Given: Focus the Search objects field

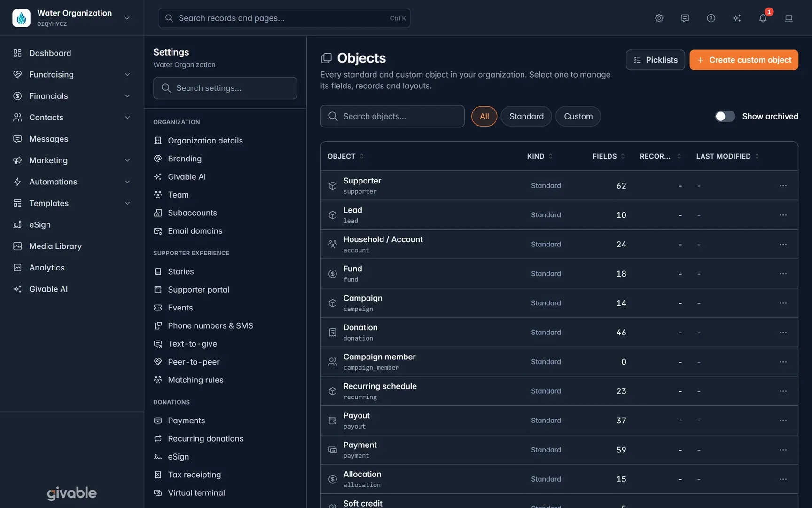Looking at the screenshot, I should [392, 116].
